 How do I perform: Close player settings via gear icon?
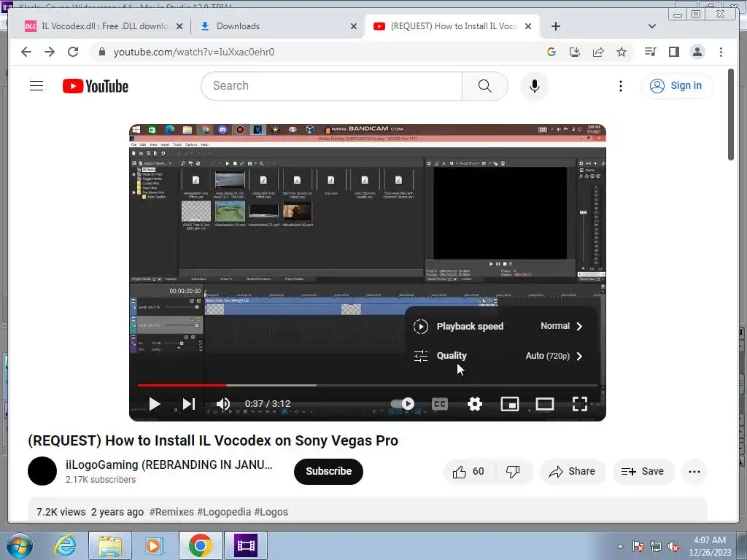pos(474,404)
